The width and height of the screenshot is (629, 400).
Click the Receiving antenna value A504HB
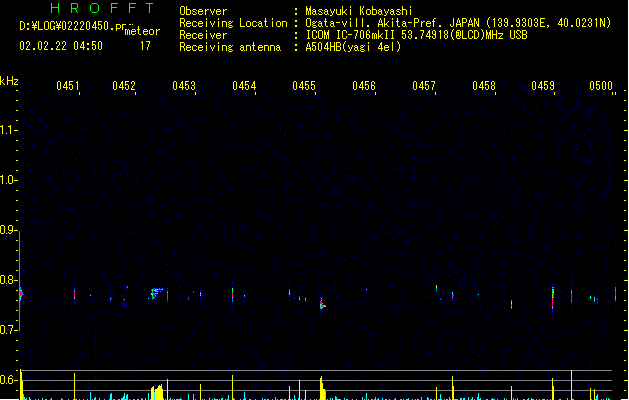tap(324, 47)
